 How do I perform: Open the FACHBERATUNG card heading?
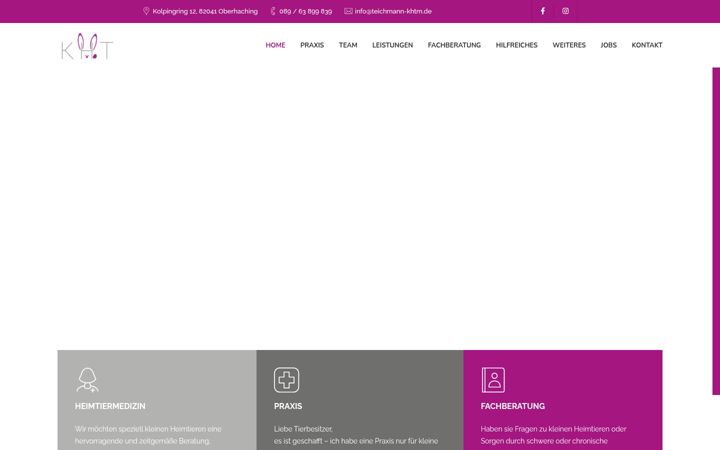click(512, 406)
